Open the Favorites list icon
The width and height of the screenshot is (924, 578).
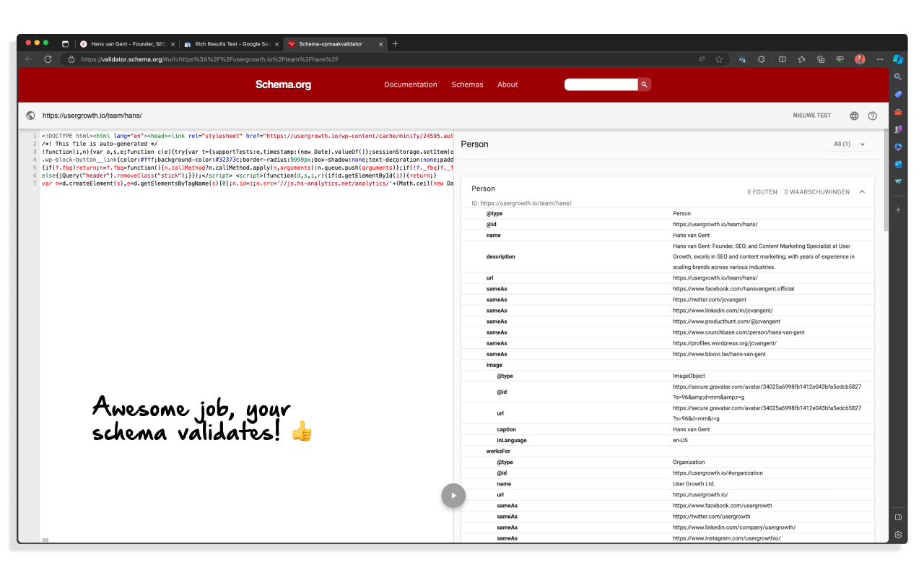point(801,59)
